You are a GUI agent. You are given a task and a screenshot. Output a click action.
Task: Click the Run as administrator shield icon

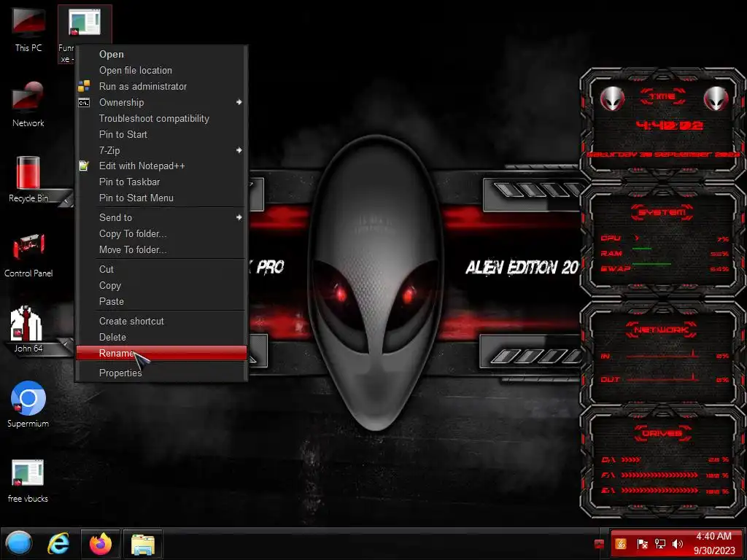click(x=84, y=86)
